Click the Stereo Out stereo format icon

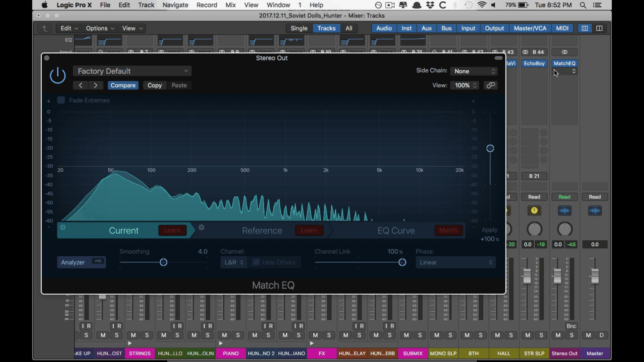click(565, 52)
